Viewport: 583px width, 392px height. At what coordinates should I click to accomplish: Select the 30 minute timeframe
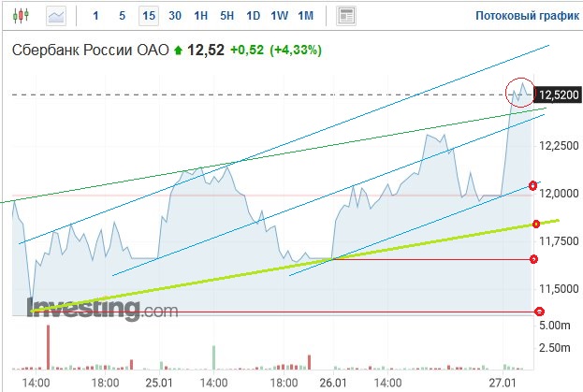(175, 16)
